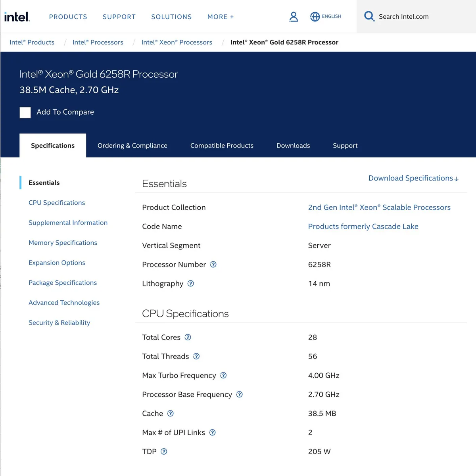476x476 pixels.
Task: Switch to Compatible Products tab
Action: 222,146
